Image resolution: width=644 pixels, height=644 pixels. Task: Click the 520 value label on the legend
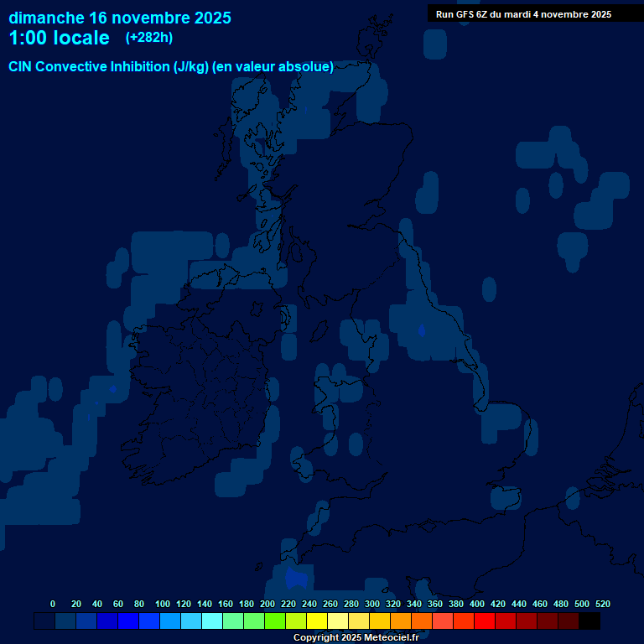click(x=603, y=604)
